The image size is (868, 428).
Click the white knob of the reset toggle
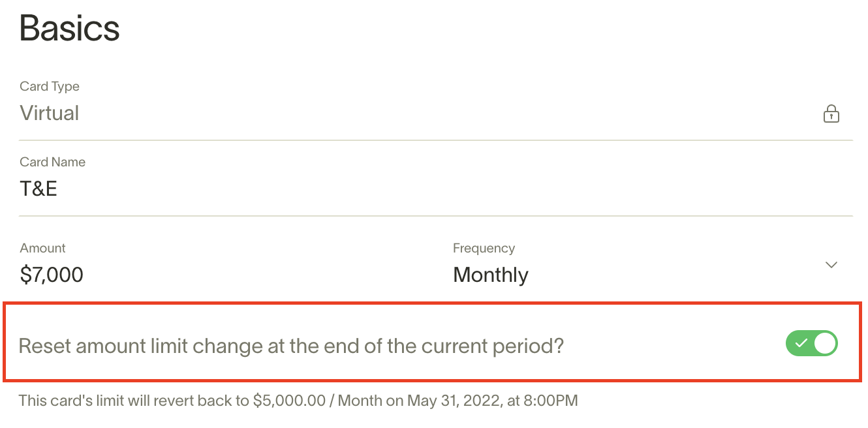point(825,343)
